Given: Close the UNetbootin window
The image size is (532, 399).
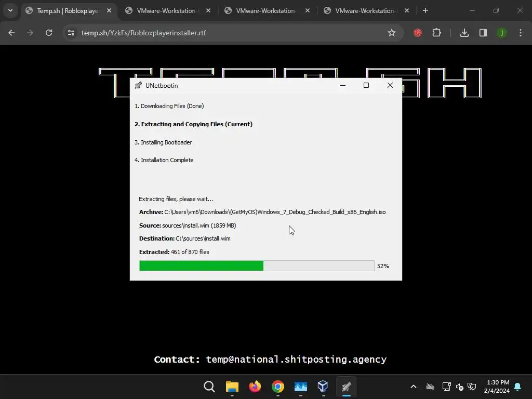Looking at the screenshot, I should click(x=390, y=85).
